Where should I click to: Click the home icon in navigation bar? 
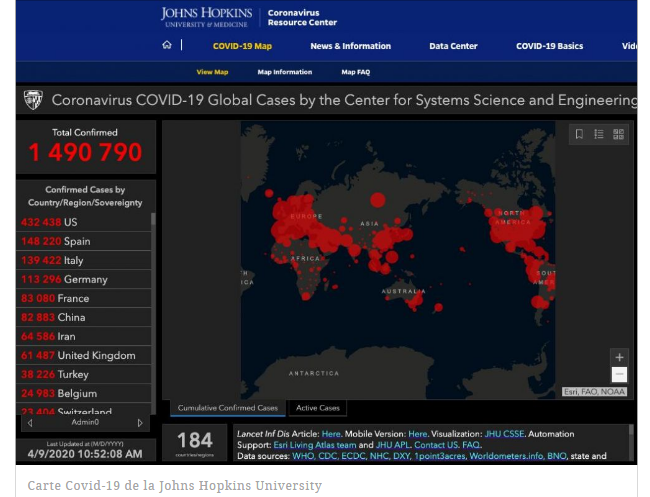[x=167, y=45]
